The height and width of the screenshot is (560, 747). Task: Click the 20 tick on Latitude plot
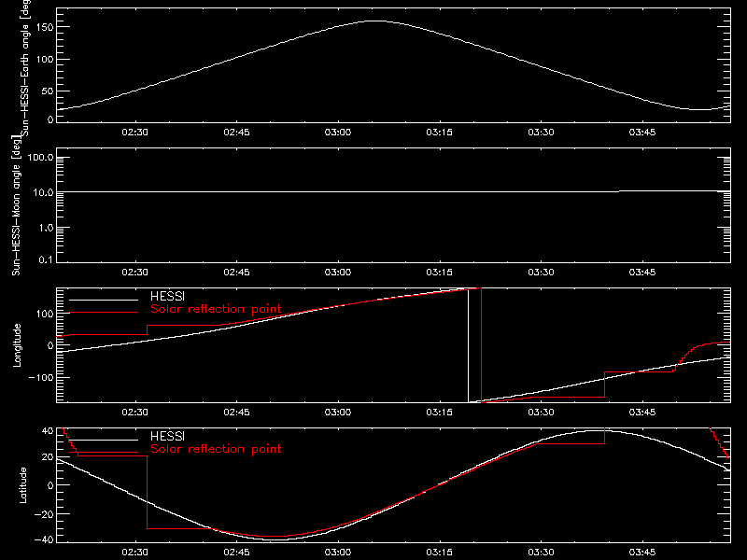point(48,457)
